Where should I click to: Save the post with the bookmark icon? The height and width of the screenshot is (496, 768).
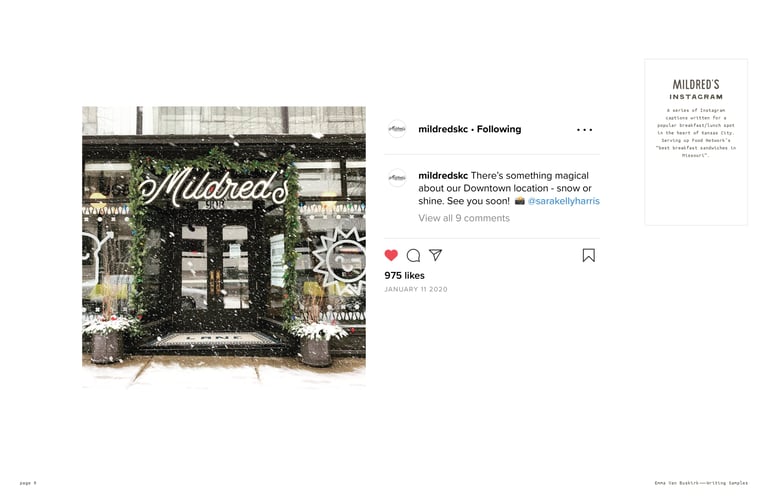pyautogui.click(x=589, y=255)
